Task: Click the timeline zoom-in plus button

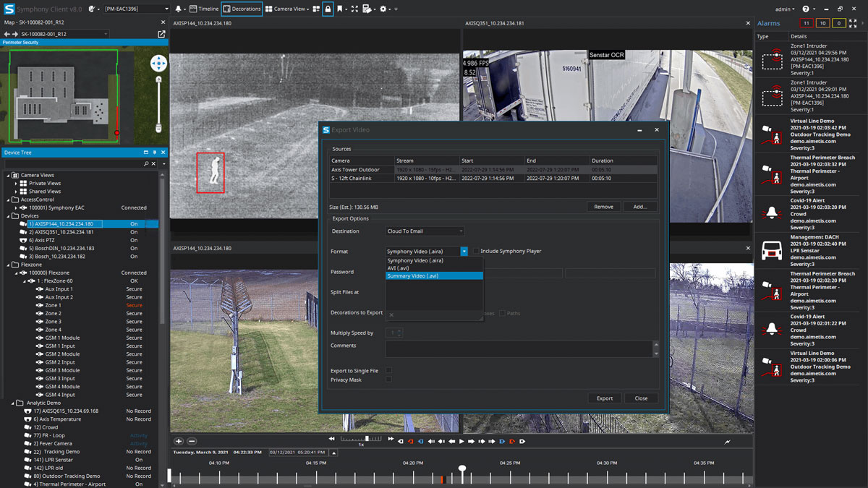Action: point(179,441)
